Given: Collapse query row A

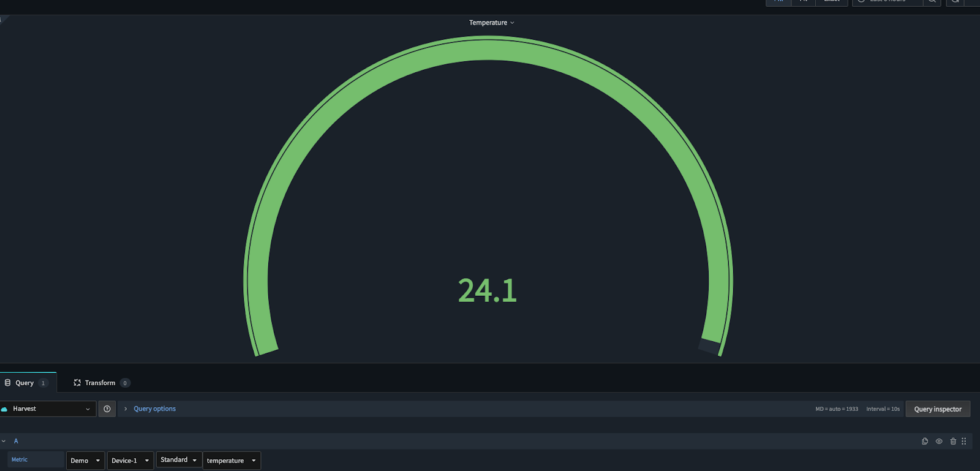Looking at the screenshot, I should (x=4, y=441).
